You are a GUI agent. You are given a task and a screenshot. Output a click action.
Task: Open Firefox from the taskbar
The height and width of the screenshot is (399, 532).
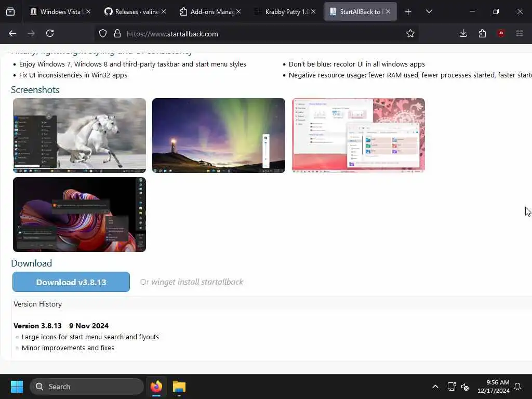click(x=156, y=387)
